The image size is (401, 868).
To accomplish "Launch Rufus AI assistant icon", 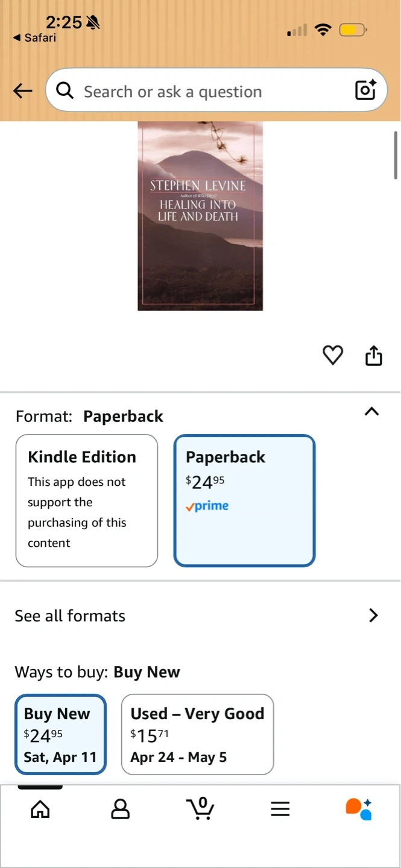I will coord(359,809).
